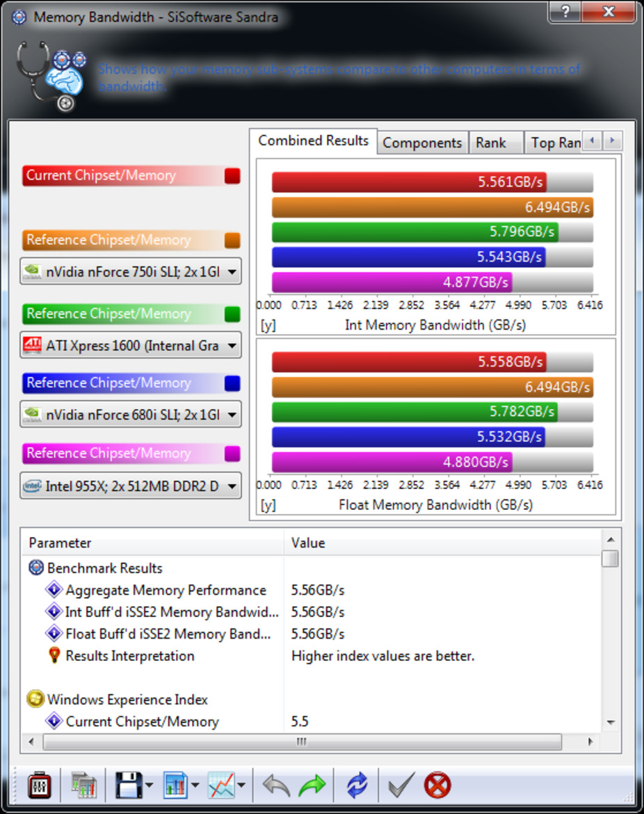The width and height of the screenshot is (644, 814).
Task: Click the red 5.561GB/s Int bandwidth bar
Action: [x=409, y=182]
